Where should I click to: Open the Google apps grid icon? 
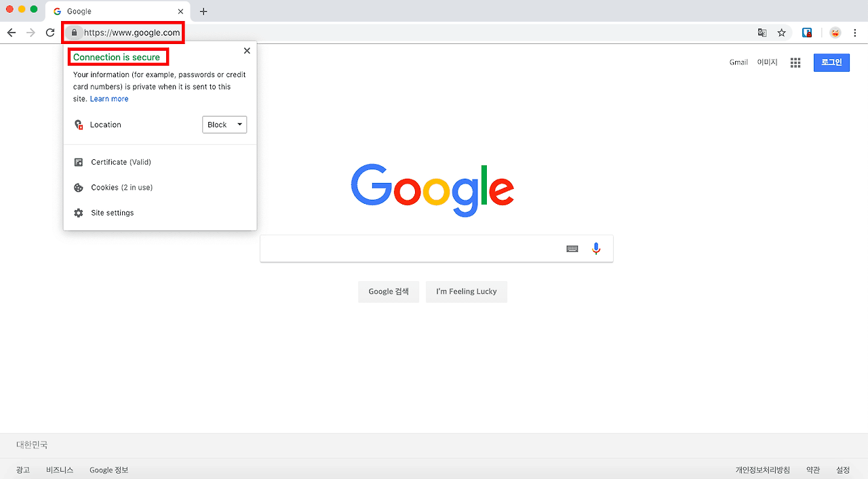pos(795,62)
